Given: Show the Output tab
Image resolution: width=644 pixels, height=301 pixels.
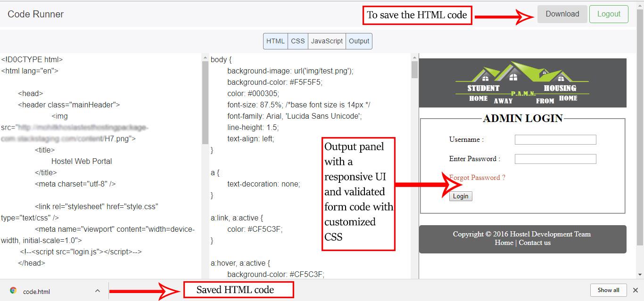Looking at the screenshot, I should pyautogui.click(x=359, y=41).
